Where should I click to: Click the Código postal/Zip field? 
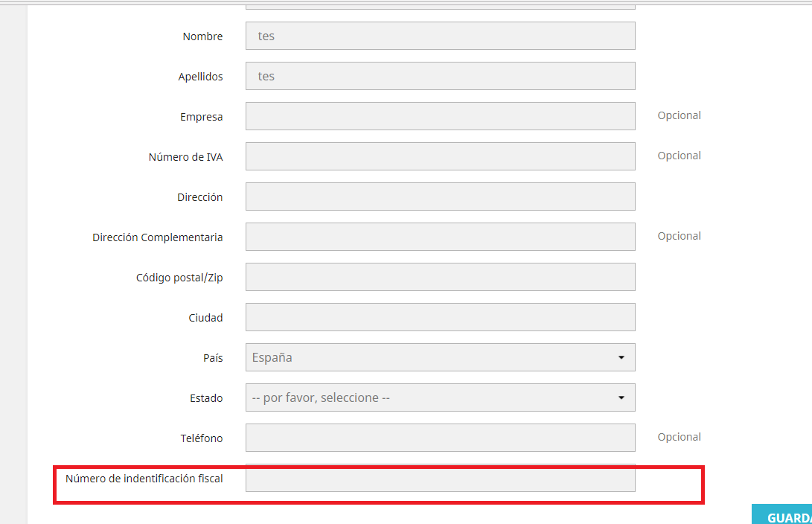[x=440, y=277]
